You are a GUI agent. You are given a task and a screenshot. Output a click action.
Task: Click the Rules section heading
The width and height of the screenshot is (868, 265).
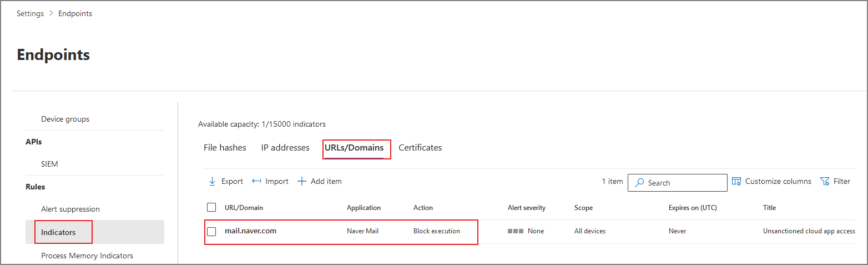point(35,187)
